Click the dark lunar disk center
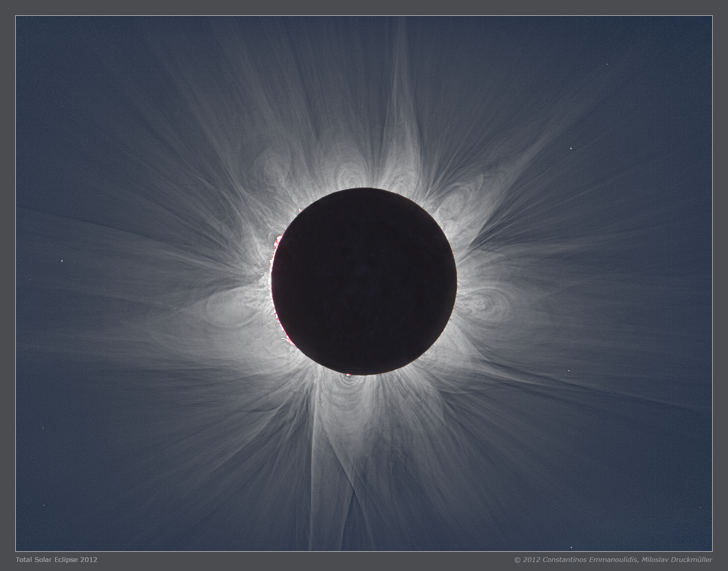Screen dimensions: 728x571 364,281
